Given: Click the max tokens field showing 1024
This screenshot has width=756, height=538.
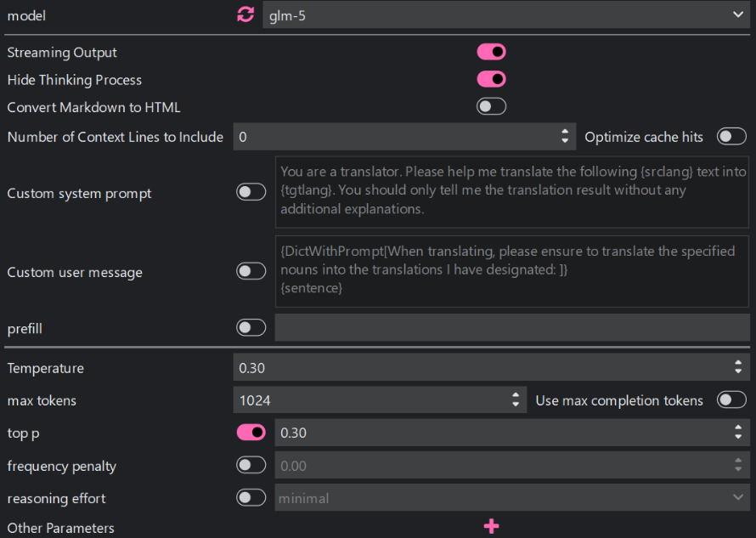Looking at the screenshot, I should 380,400.
